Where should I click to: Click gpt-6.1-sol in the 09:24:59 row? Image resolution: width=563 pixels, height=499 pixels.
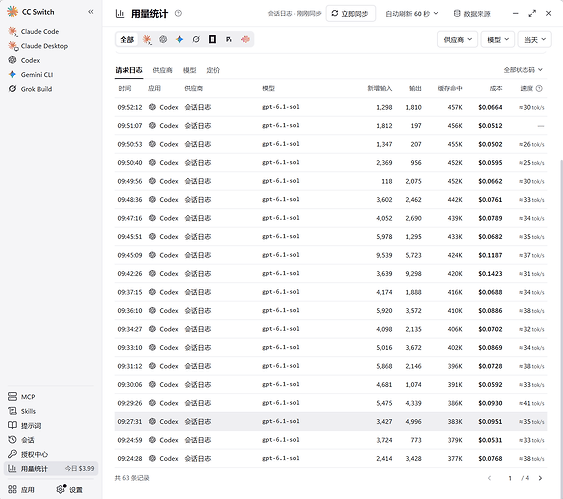[281, 440]
